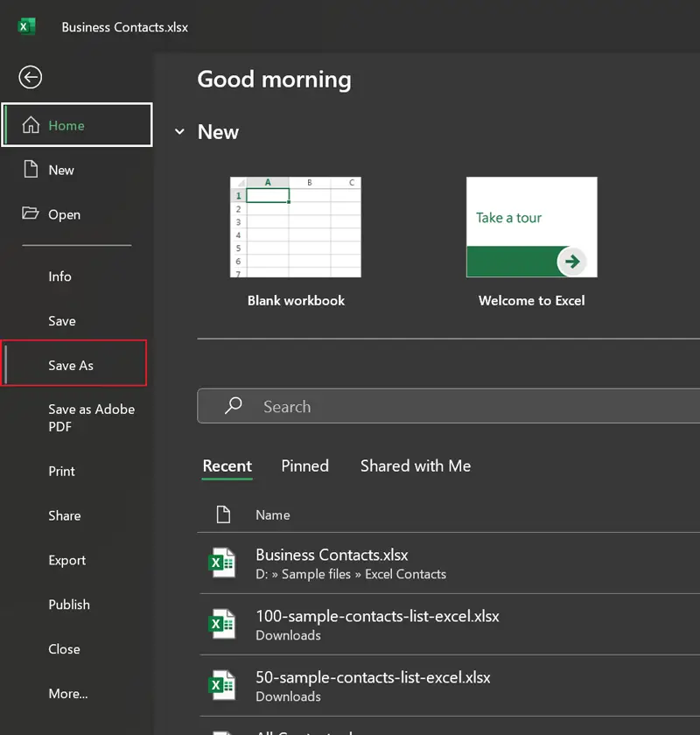Sort files by the Name column header
Image resolution: width=700 pixels, height=735 pixels.
tap(272, 515)
